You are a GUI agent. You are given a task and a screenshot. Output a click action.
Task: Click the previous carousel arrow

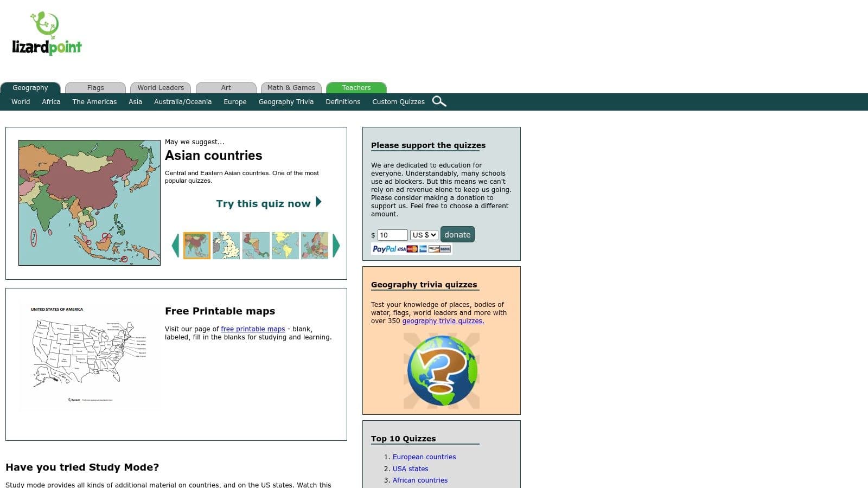(x=175, y=245)
